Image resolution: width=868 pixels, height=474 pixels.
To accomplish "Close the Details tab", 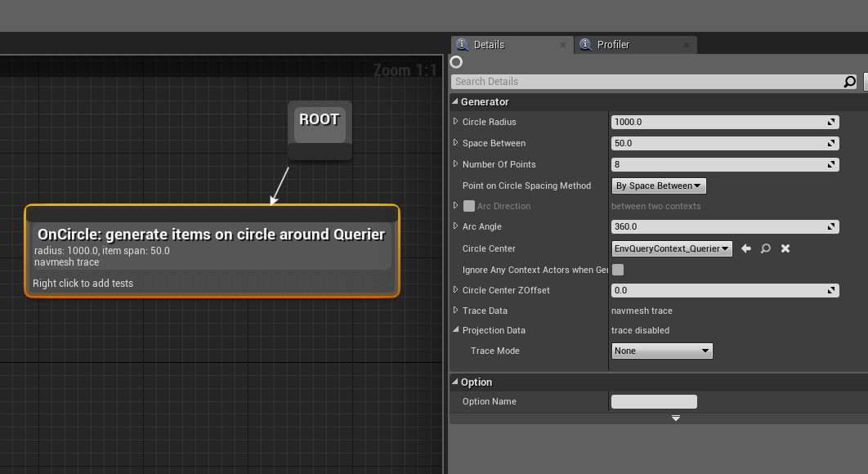I will click(x=563, y=45).
